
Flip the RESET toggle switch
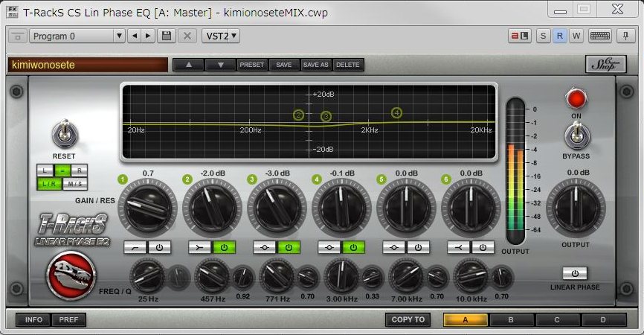(65, 133)
